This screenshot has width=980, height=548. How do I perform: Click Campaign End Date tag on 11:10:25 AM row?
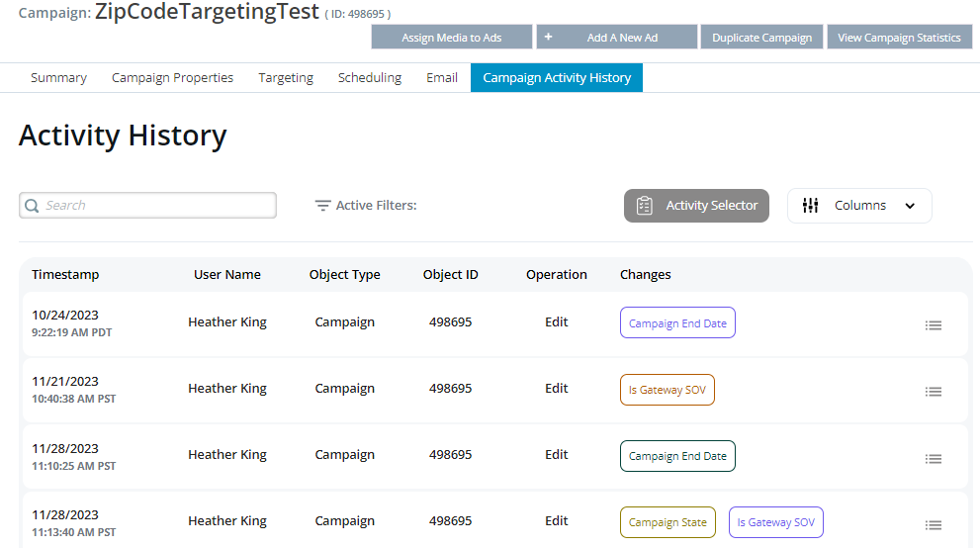pyautogui.click(x=677, y=456)
